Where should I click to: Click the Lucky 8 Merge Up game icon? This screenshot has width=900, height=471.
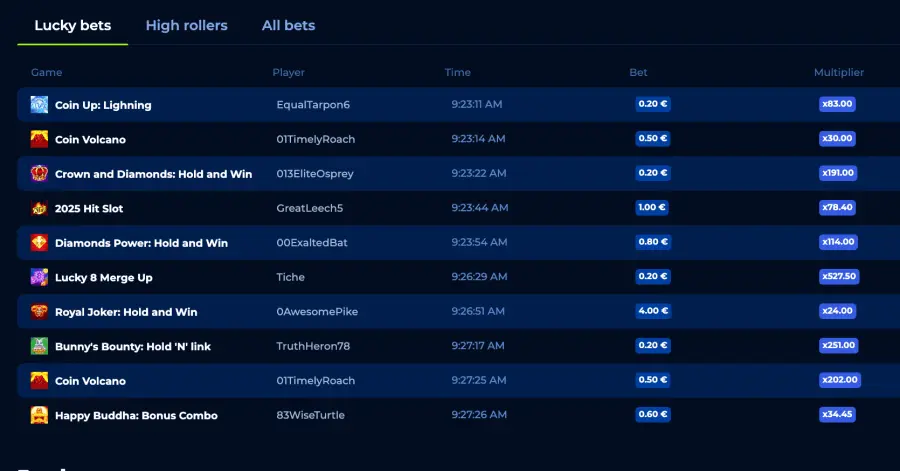(39, 277)
